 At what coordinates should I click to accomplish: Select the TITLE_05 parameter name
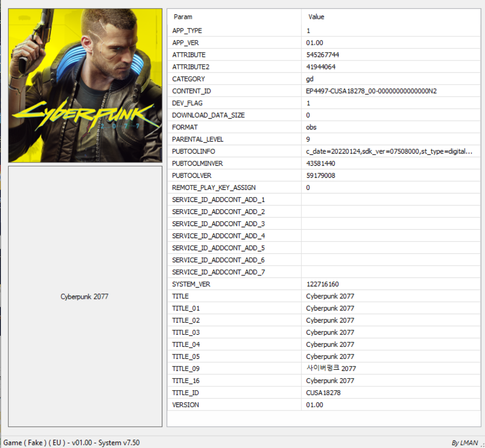186,356
